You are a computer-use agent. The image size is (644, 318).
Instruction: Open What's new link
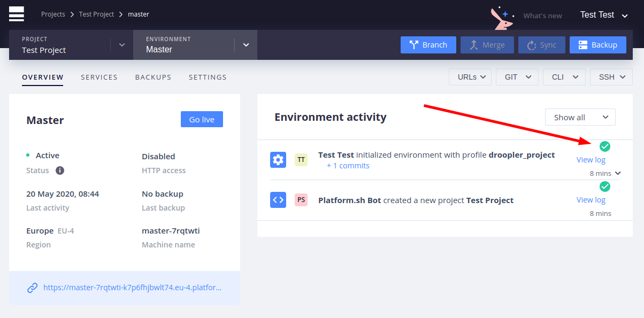(542, 16)
